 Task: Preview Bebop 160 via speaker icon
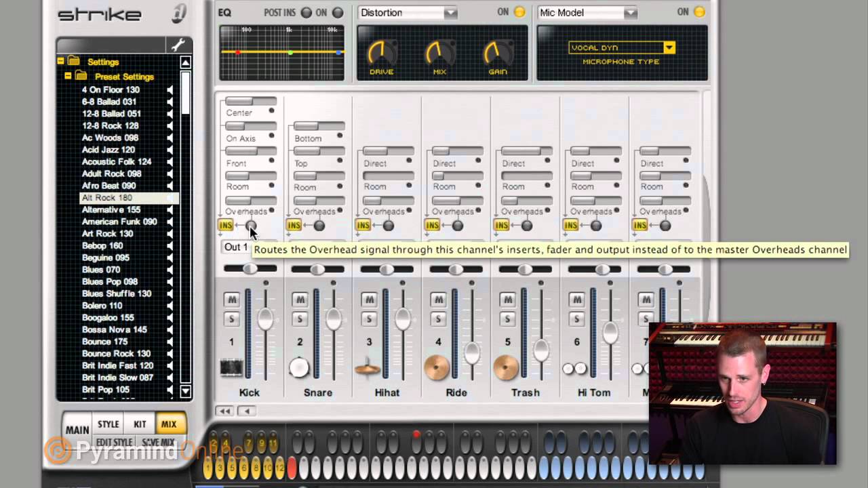[x=170, y=246]
